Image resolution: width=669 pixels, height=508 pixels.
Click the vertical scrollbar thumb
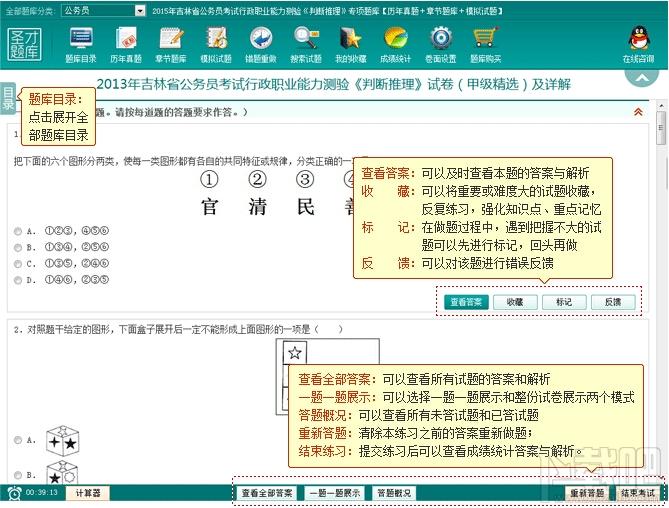point(661,128)
